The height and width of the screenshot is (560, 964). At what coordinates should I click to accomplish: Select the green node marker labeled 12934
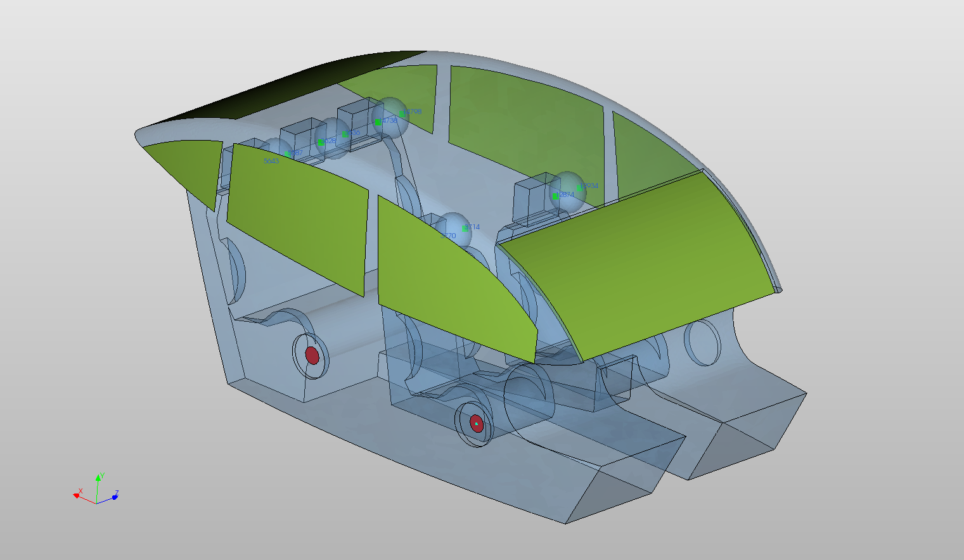[579, 188]
